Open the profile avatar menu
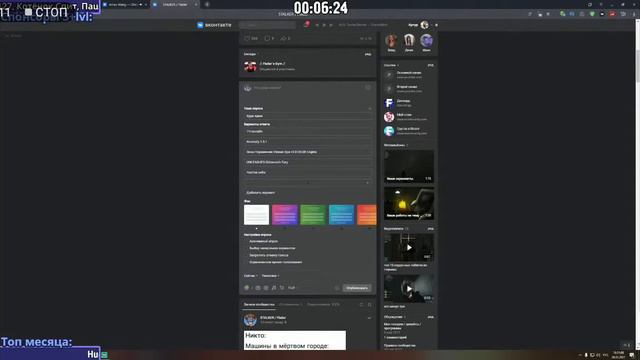The image size is (640, 360). (x=424, y=25)
